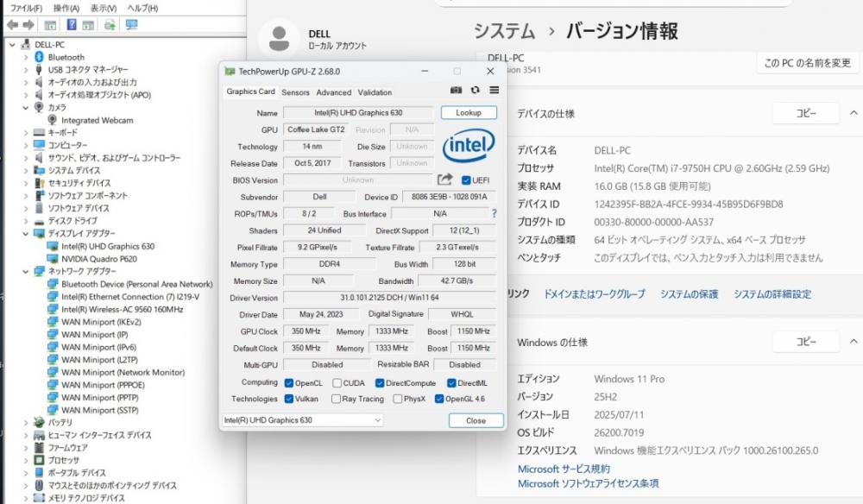Screen dimensions: 863x504
Task: Toggle the UEFI checkbox
Action: [x=466, y=180]
